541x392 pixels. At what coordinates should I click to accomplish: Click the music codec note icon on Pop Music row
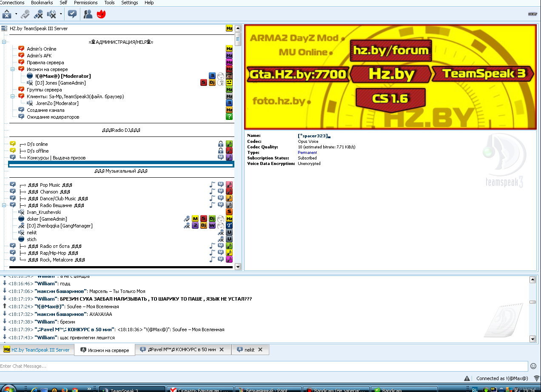point(212,185)
